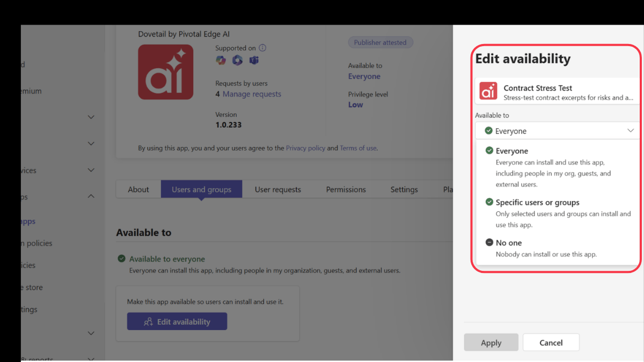Click the Microsoft 365 icon under Supported on

pyautogui.click(x=237, y=60)
